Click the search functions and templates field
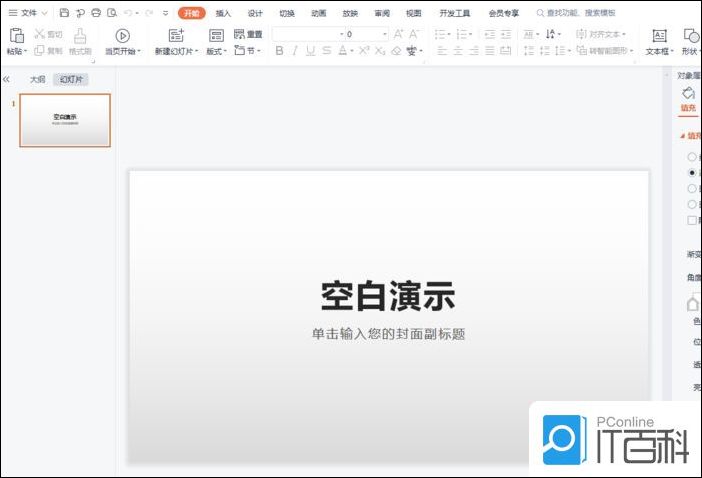The image size is (702, 478). pos(576,13)
